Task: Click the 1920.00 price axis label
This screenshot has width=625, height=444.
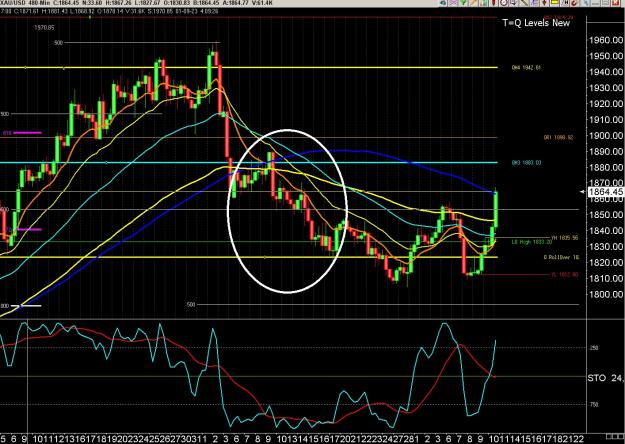Action: [605, 104]
